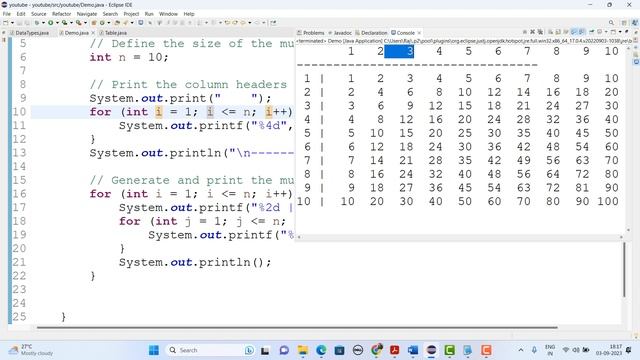Switch to the Table.java editor tab
Screen dimensions: 640x360
pos(113,33)
